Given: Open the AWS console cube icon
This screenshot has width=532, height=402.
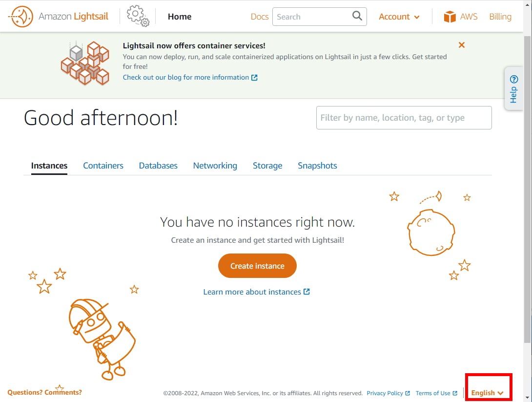Looking at the screenshot, I should (x=450, y=16).
